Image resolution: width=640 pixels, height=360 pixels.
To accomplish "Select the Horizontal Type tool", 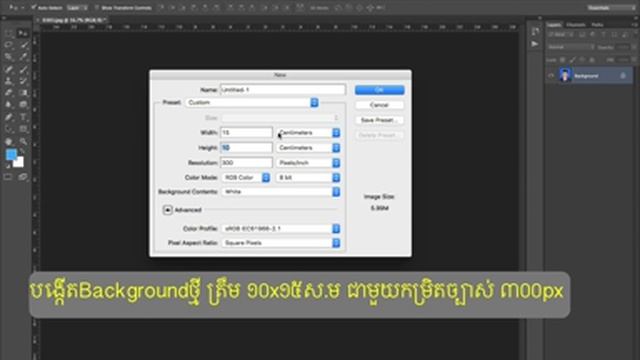I will [x=23, y=117].
